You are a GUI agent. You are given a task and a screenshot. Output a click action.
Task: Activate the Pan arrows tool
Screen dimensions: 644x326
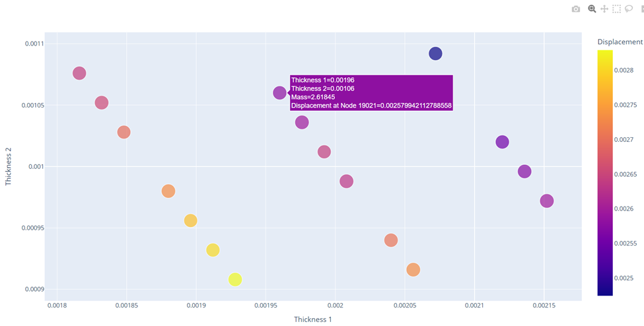(x=604, y=9)
